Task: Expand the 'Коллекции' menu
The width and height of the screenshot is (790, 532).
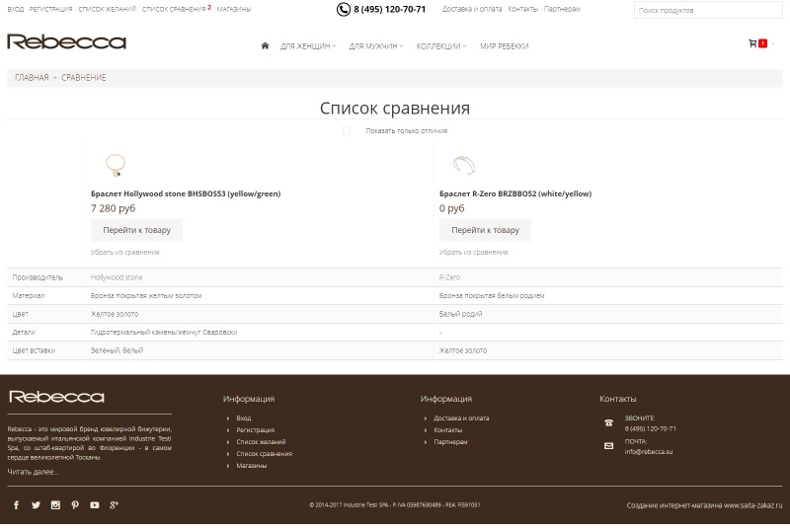Action: coord(441,46)
